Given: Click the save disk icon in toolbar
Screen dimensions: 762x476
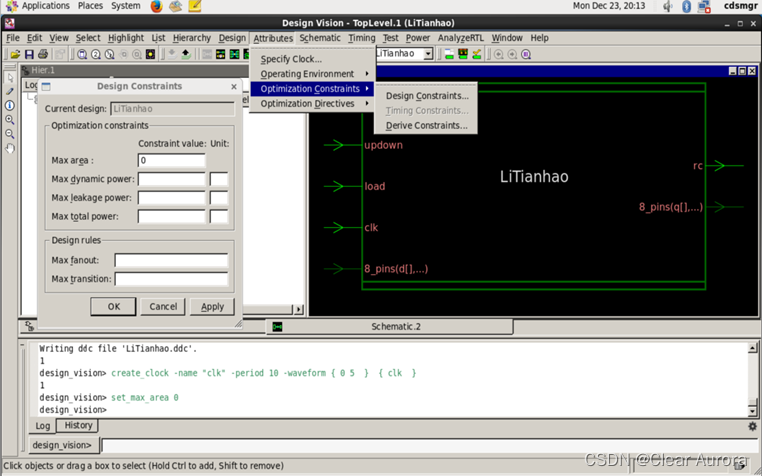Looking at the screenshot, I should [30, 54].
